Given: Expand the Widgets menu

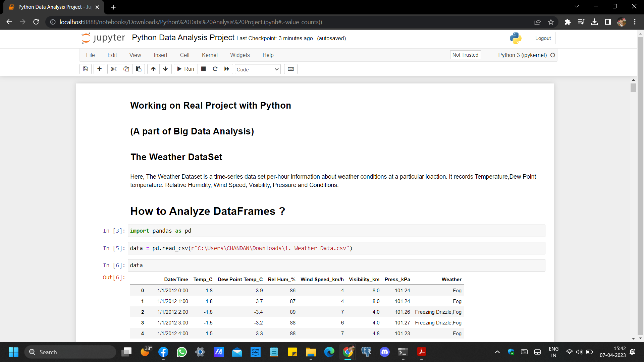Looking at the screenshot, I should 240,55.
